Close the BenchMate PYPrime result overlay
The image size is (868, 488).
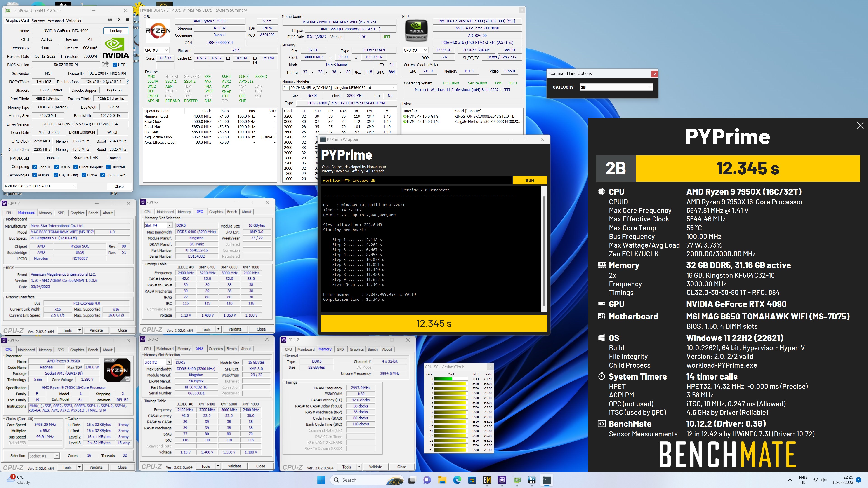point(860,126)
